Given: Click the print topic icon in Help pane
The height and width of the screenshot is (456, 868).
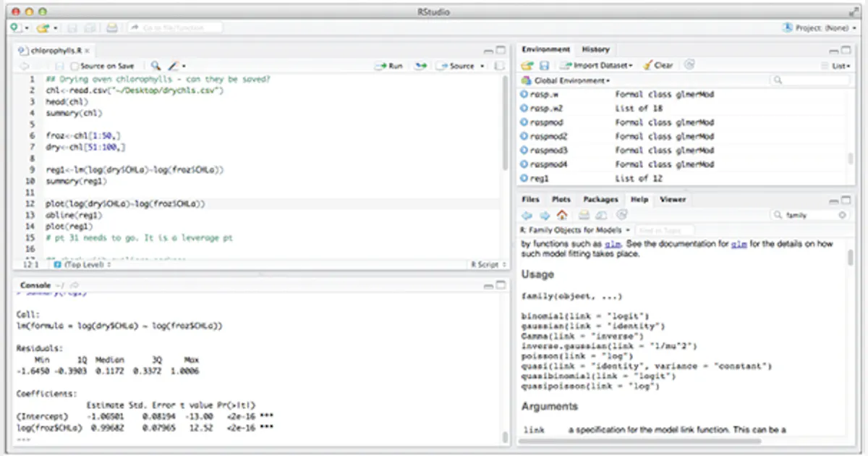Looking at the screenshot, I should (584, 215).
